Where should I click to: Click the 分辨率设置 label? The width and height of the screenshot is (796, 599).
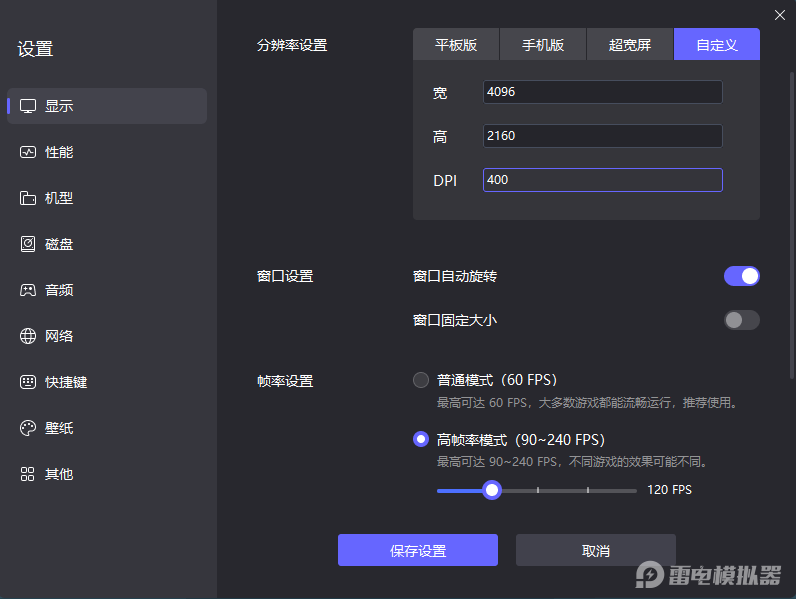click(x=292, y=45)
